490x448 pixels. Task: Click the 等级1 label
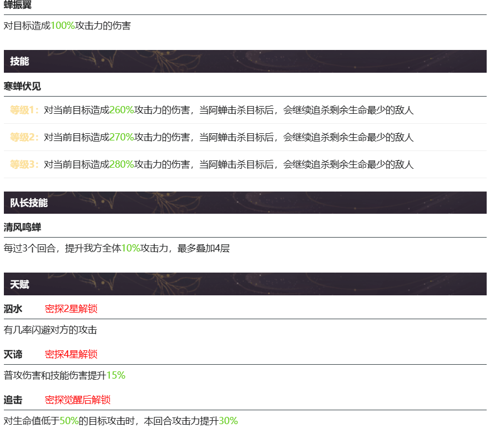pos(24,110)
